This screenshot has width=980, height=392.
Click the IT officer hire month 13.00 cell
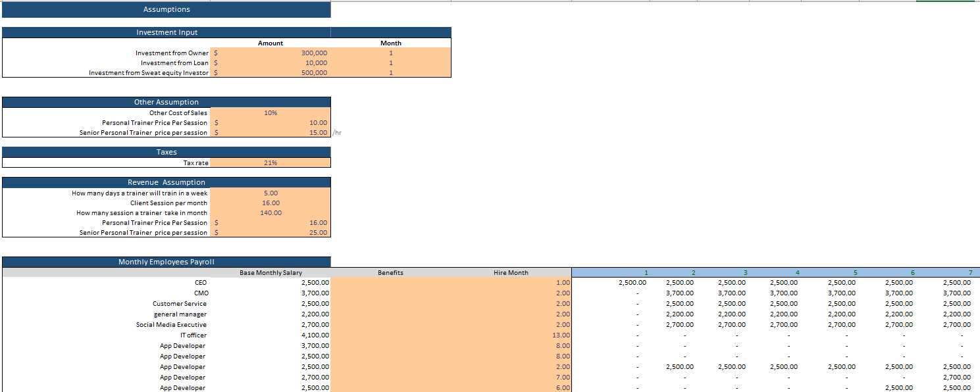click(527, 335)
